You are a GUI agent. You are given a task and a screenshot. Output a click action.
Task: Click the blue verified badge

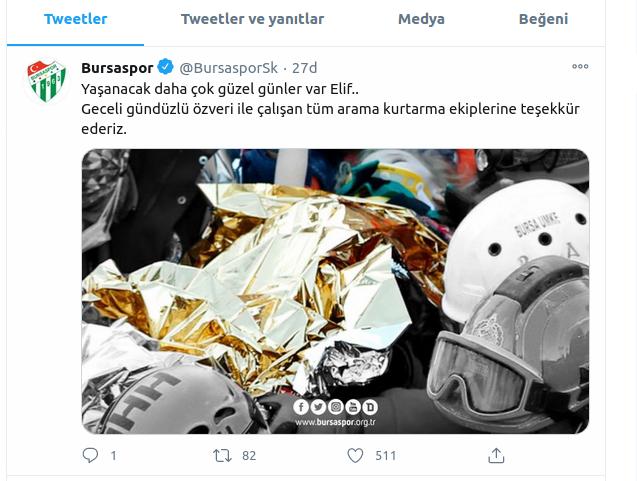click(165, 67)
